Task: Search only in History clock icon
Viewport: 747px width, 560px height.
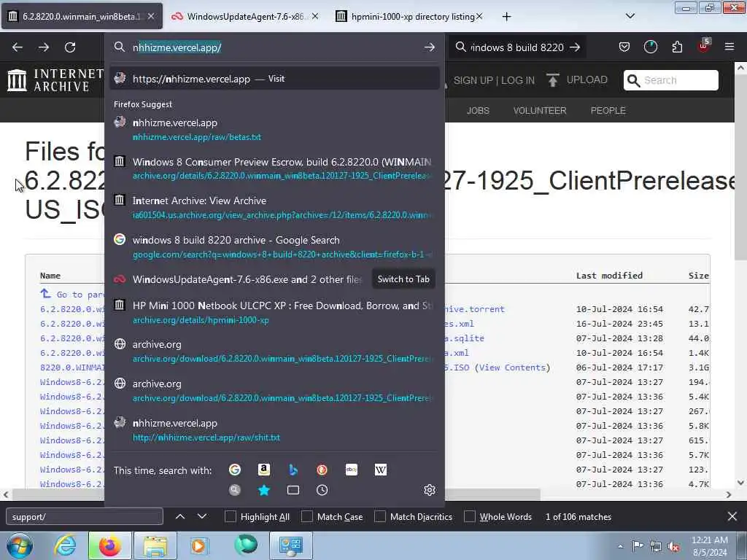Action: point(322,490)
